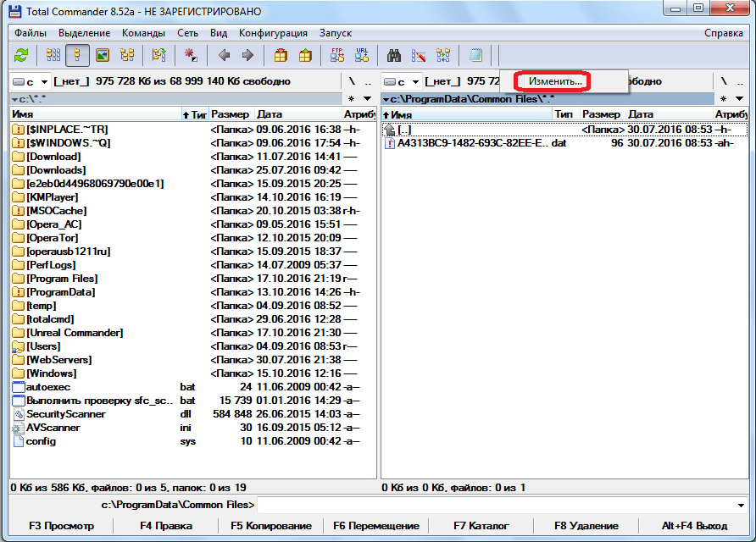Click the pack files gift-box icon
This screenshot has width=756, height=542.
coord(281,56)
